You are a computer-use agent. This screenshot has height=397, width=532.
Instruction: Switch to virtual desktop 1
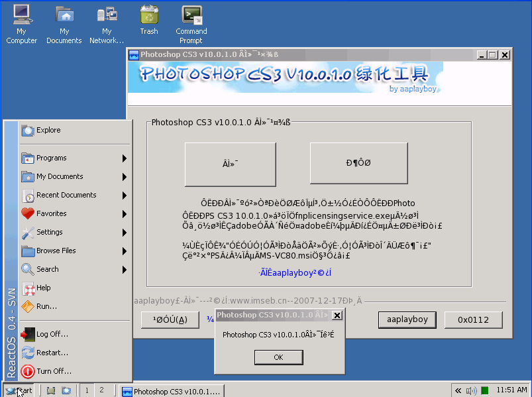coord(87,390)
